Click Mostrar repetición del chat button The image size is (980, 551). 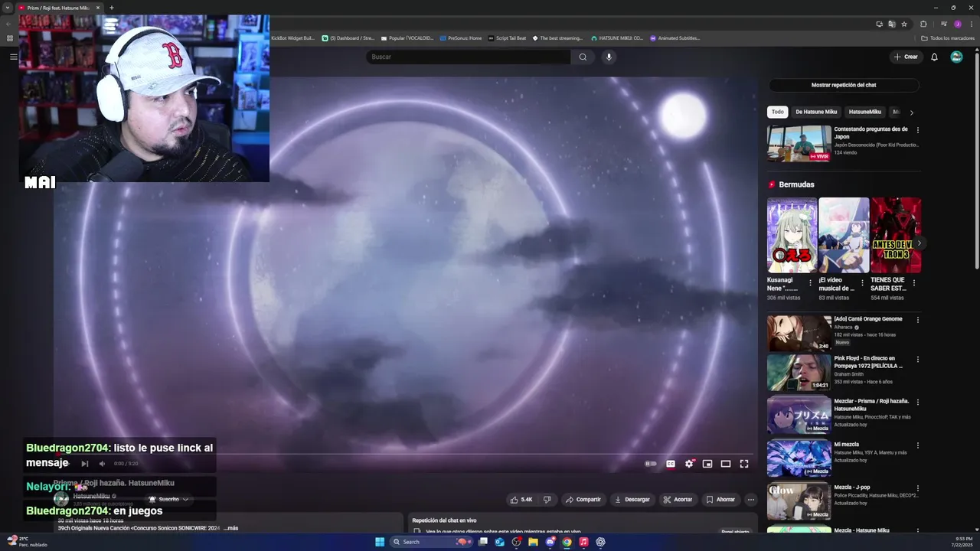(x=844, y=85)
